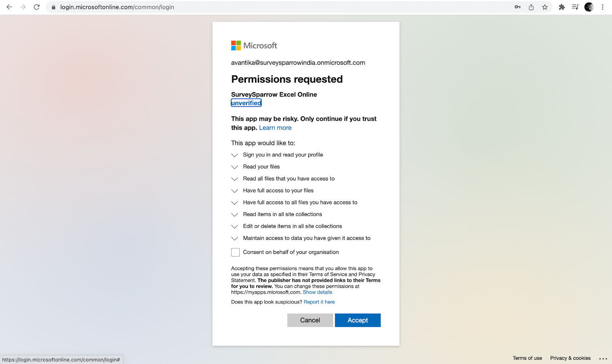612x364 pixels.
Task: Expand Sign you in and read profile
Action: [x=235, y=155]
